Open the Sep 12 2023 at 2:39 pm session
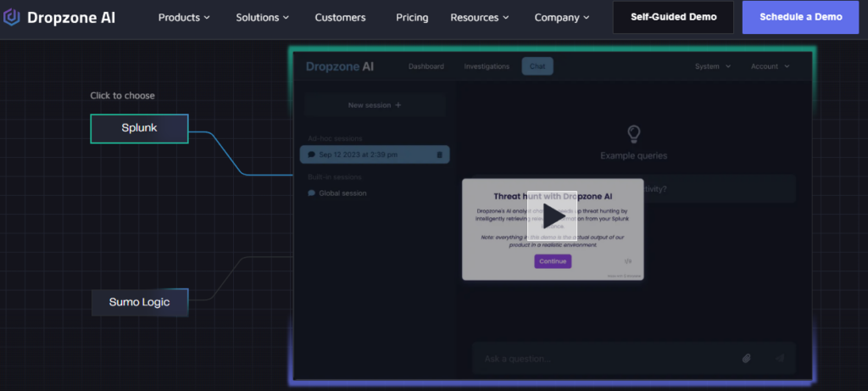The height and width of the screenshot is (391, 868). coord(375,154)
